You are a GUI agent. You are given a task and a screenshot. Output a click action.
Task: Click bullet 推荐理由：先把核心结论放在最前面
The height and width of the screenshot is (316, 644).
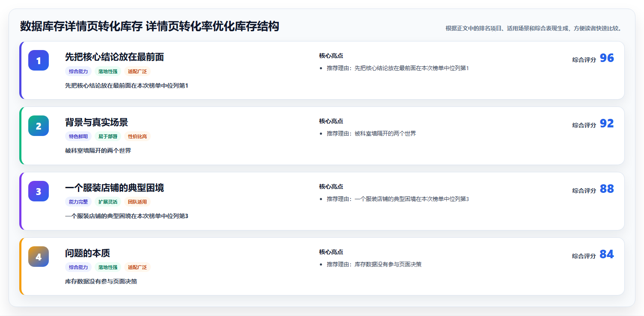[x=398, y=68]
